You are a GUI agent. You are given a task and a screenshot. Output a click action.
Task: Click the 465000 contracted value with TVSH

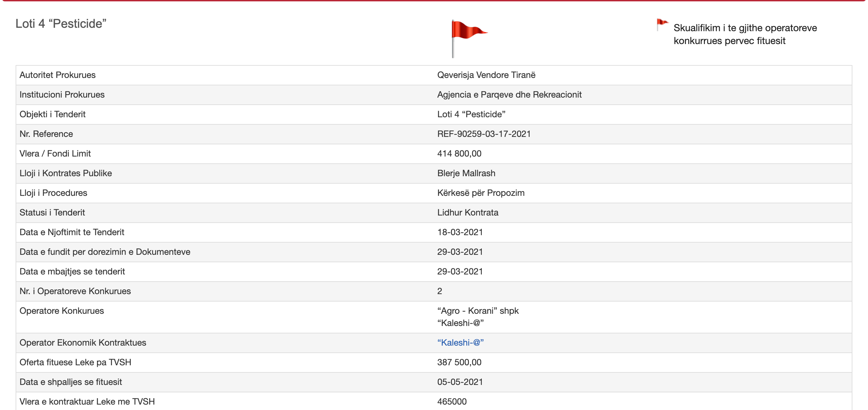[452, 402]
